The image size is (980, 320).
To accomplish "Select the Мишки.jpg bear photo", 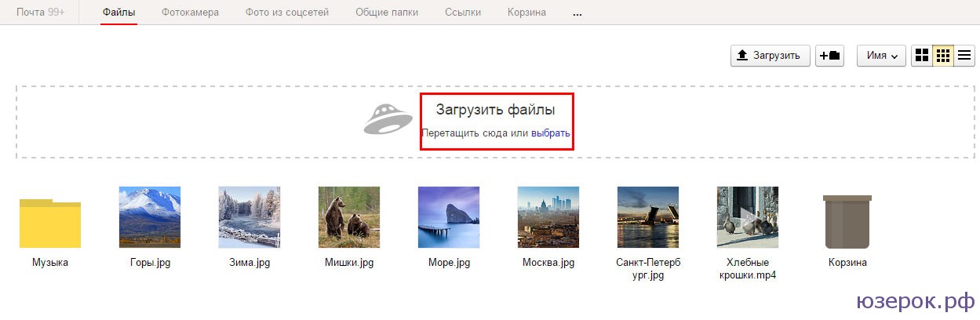I will point(348,217).
